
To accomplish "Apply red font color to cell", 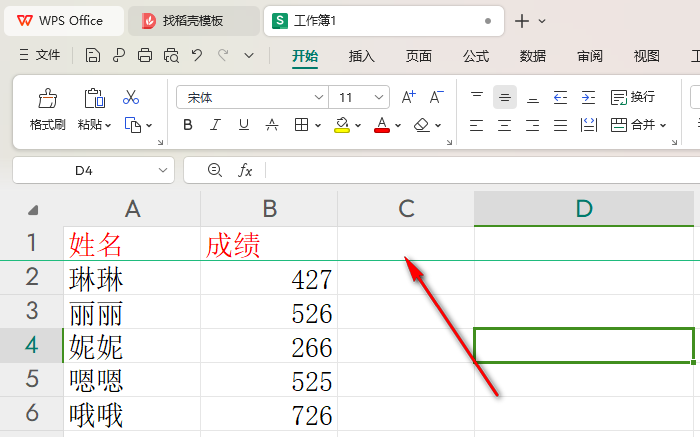I will pyautogui.click(x=382, y=125).
